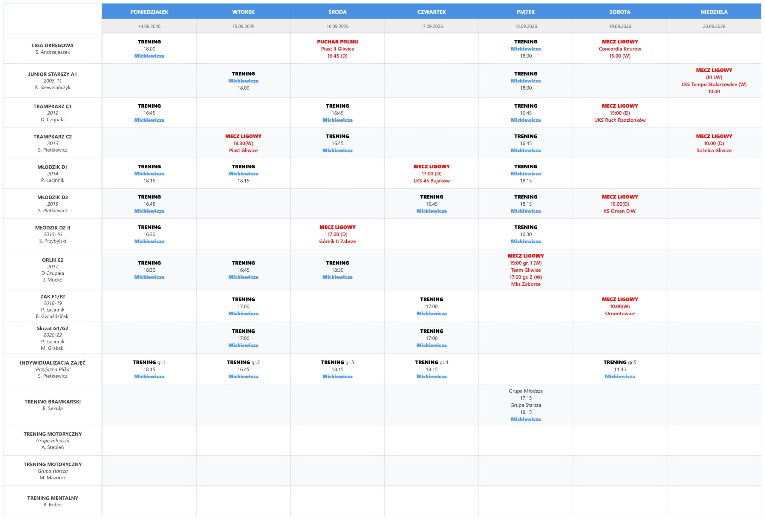Select the MŁODZIK D2 Thursday 16.45 training
Screen dimensions: 765x532
(x=432, y=204)
